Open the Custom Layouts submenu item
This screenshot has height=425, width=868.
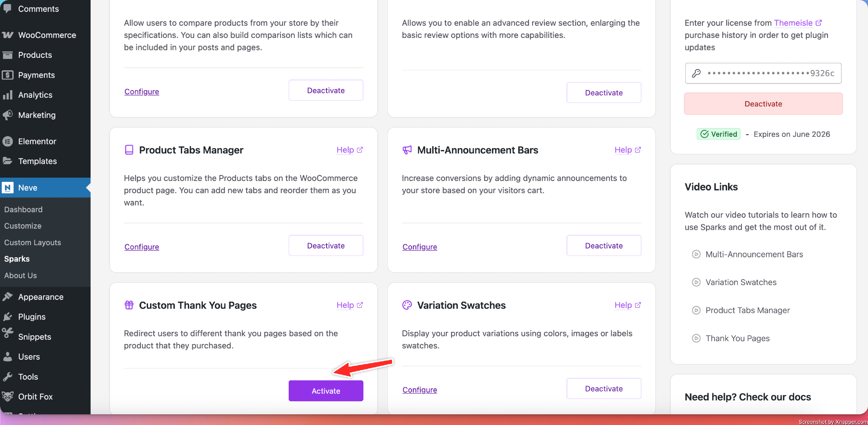[32, 243]
